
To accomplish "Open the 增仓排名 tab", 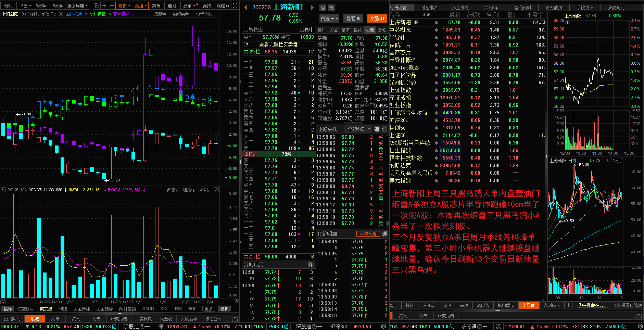I will pyautogui.click(x=429, y=7).
